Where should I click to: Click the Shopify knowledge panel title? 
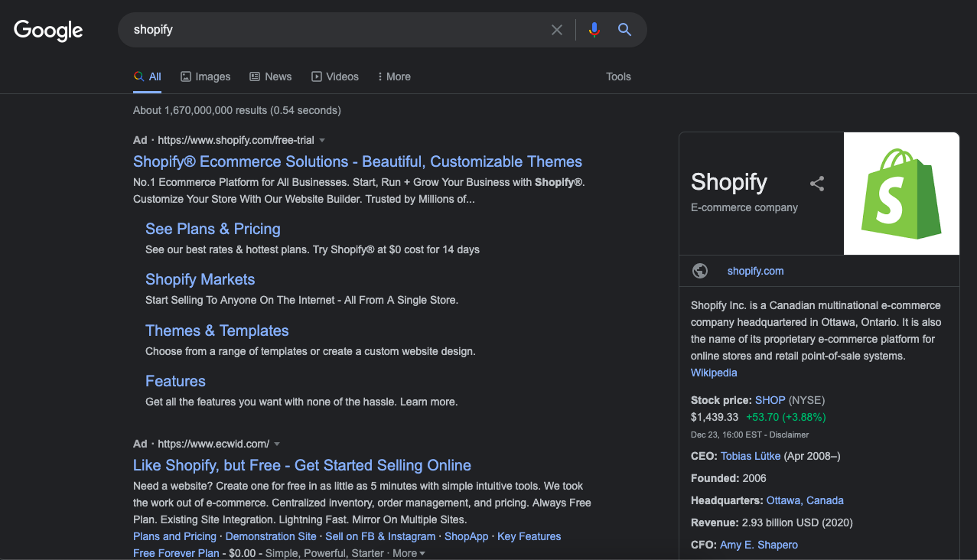(x=728, y=182)
